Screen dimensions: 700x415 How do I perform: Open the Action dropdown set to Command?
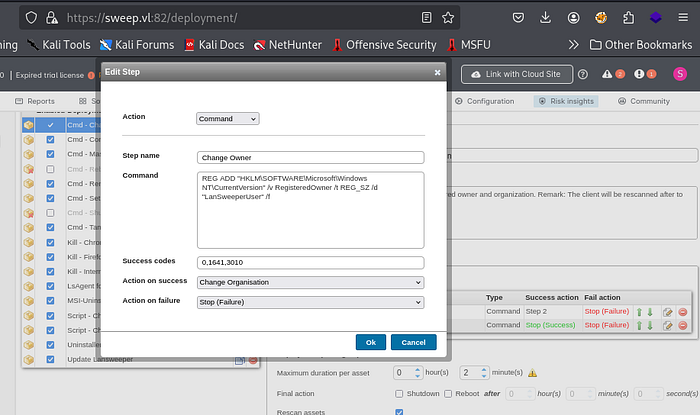tap(228, 119)
